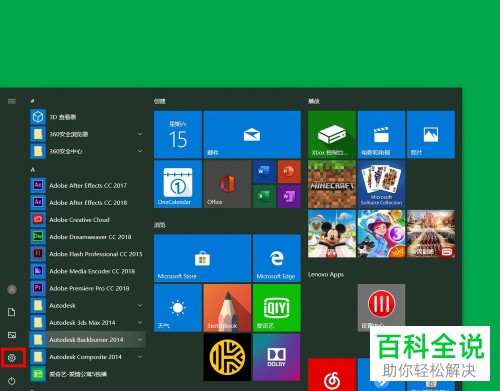Click the Lenovo Apps group title
500x391 pixels.
pyautogui.click(x=326, y=274)
